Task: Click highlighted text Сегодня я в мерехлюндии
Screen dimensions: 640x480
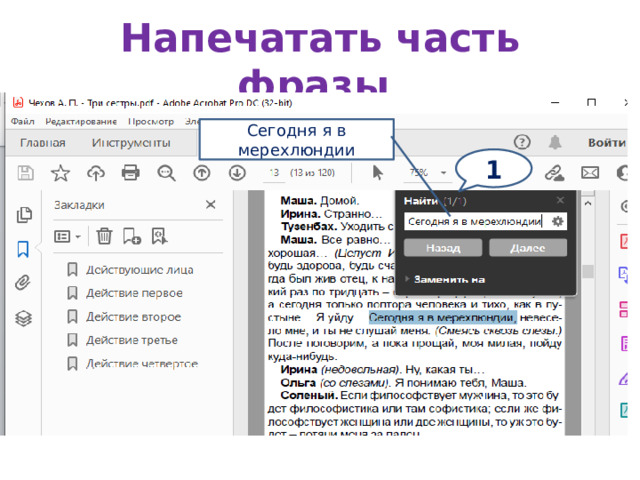Action: pos(443,317)
